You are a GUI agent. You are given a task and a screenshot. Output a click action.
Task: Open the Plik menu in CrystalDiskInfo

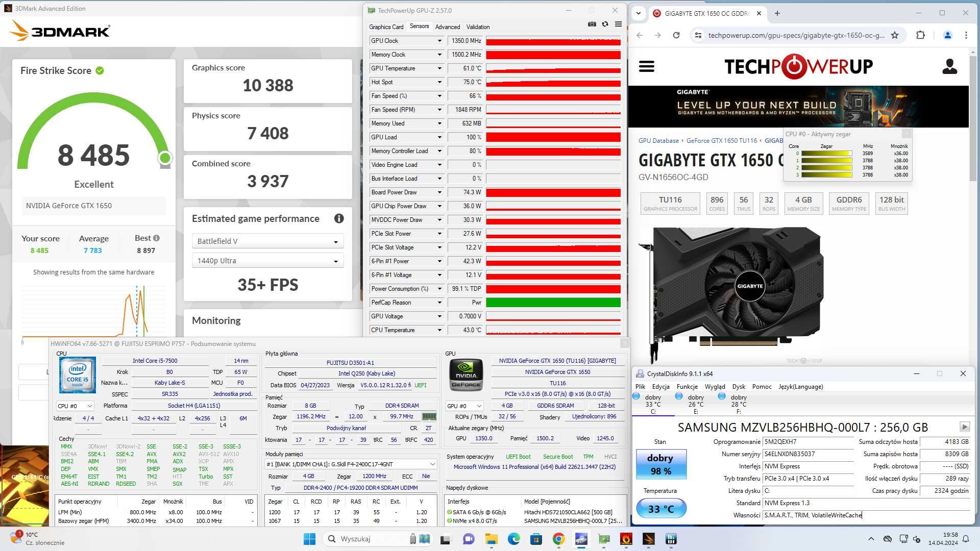click(x=640, y=387)
